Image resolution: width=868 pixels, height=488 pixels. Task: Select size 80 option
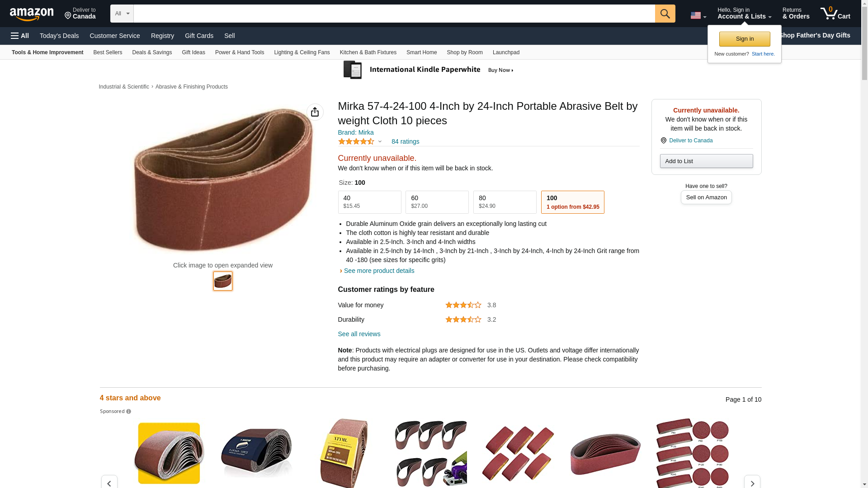pyautogui.click(x=505, y=202)
